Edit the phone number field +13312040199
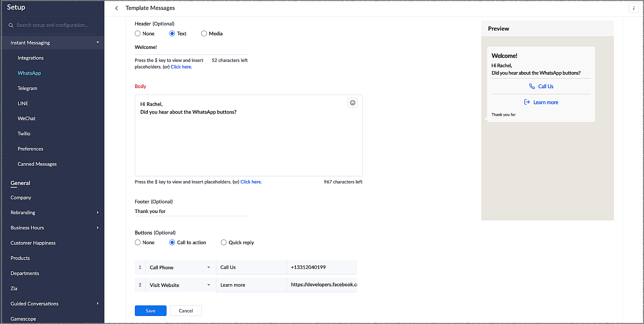 tap(322, 267)
